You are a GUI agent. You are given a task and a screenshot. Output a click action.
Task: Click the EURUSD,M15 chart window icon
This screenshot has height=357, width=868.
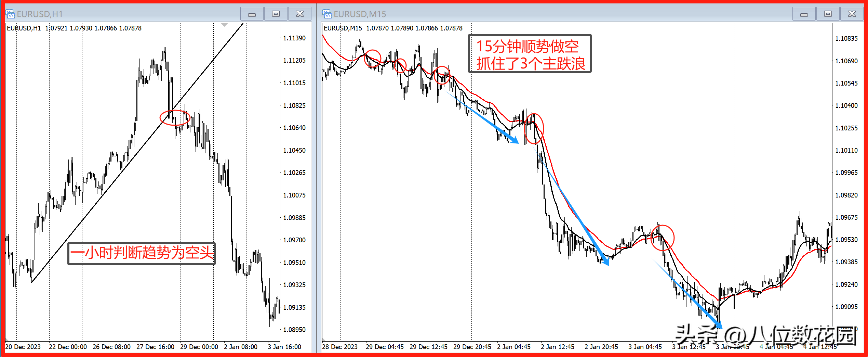click(326, 14)
